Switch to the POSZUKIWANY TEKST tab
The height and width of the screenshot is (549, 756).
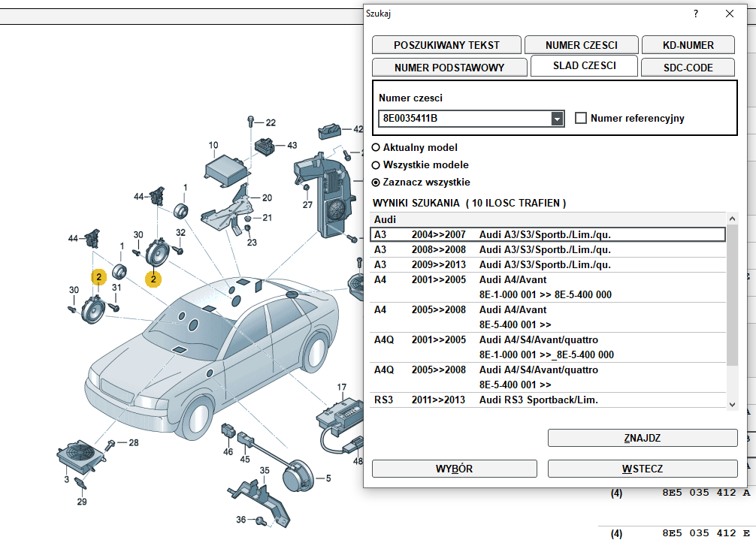tap(446, 45)
